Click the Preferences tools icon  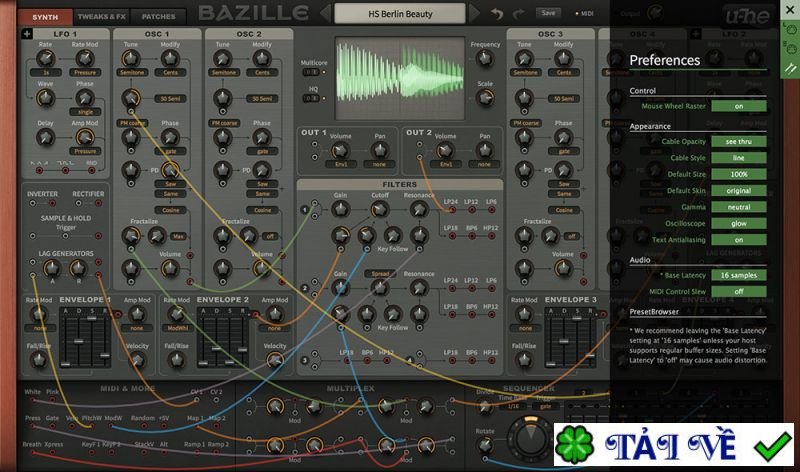point(790,68)
